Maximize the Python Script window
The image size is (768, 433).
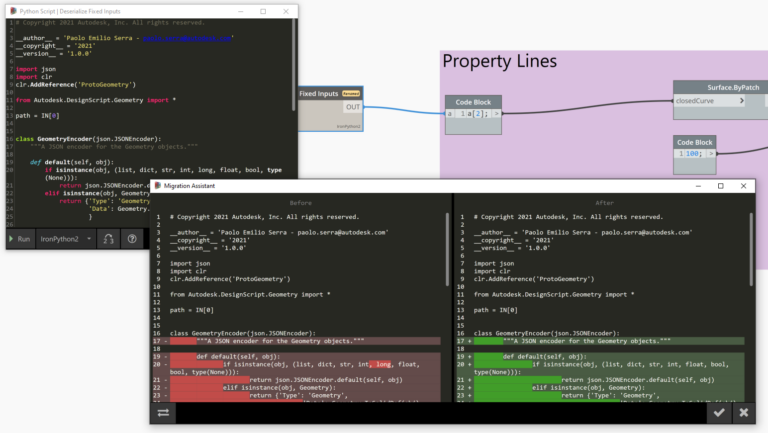point(263,11)
